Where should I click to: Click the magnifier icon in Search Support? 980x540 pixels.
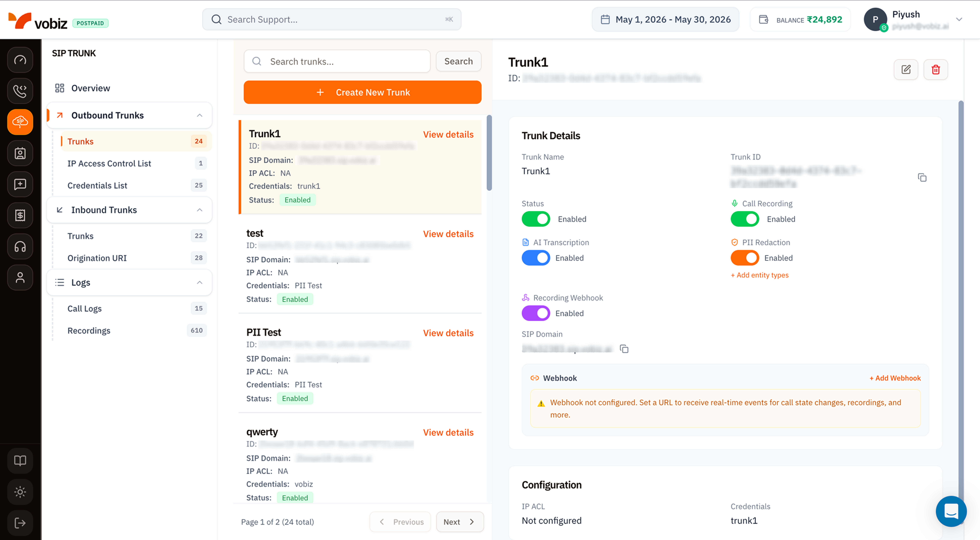click(x=216, y=19)
